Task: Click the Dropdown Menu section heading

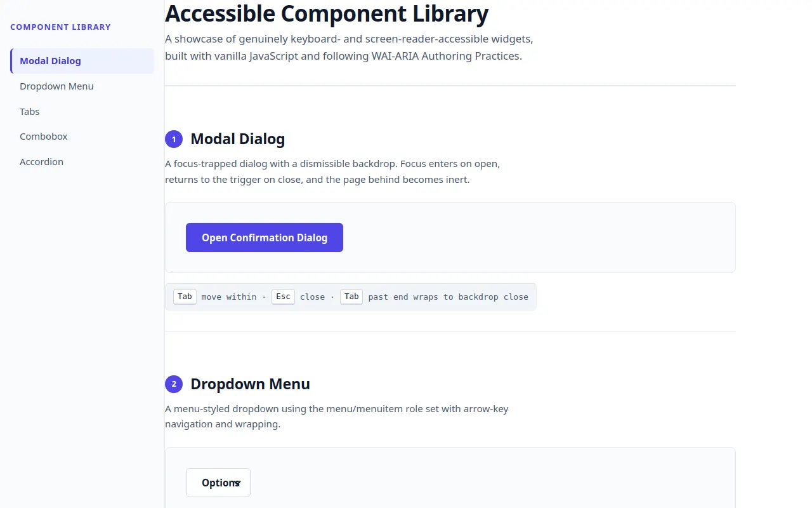Action: tap(250, 384)
